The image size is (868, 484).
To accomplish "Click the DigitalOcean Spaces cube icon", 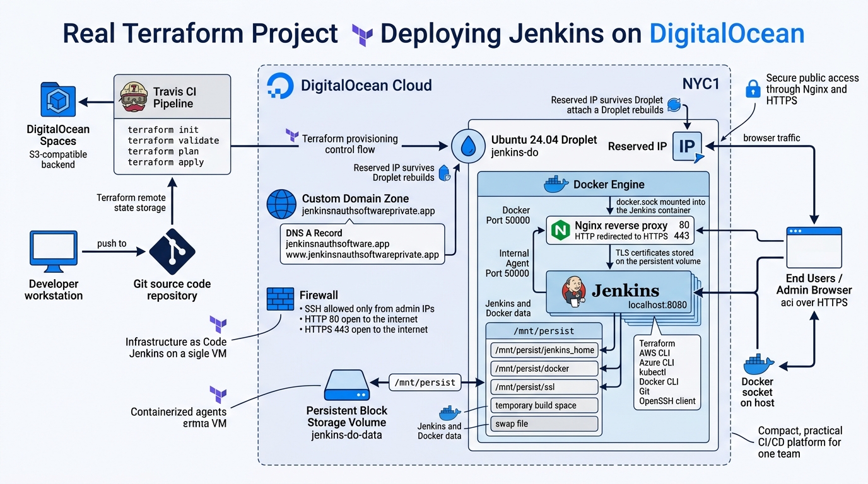I will coord(57,100).
